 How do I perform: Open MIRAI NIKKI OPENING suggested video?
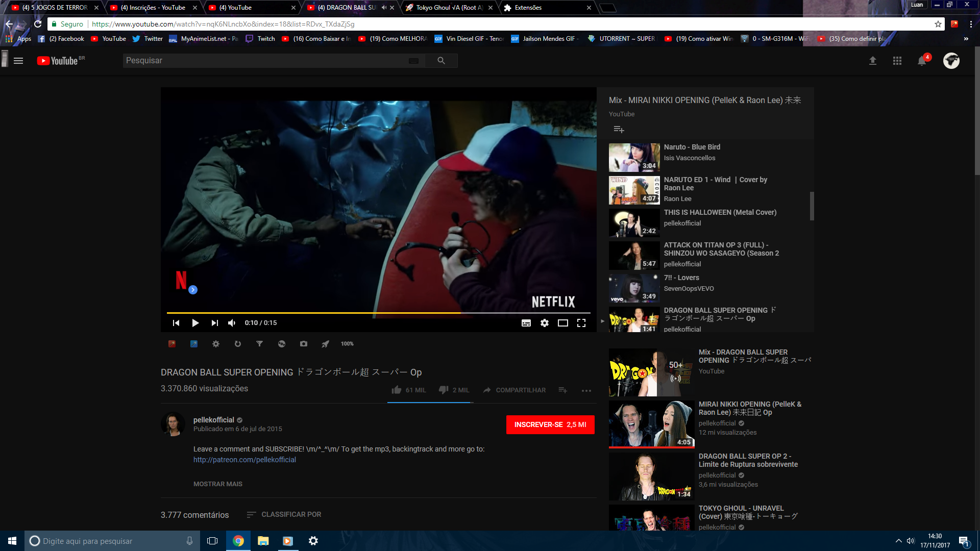coord(710,424)
